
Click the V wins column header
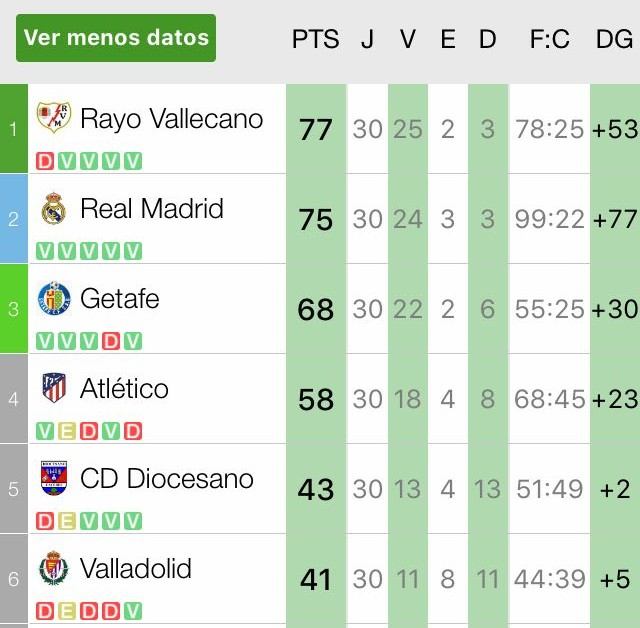point(407,39)
